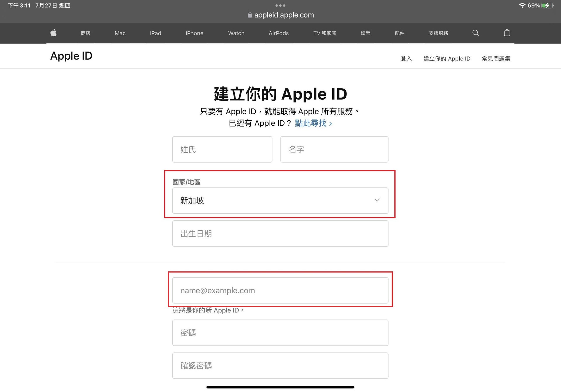This screenshot has height=392, width=561.
Task: Tap the 下午3:11 clock in status bar
Action: pyautogui.click(x=19, y=6)
